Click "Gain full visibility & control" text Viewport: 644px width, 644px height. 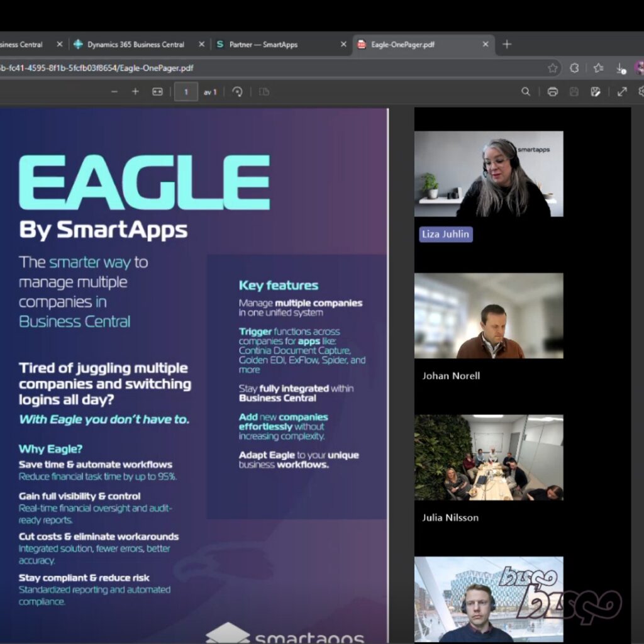[x=80, y=496]
